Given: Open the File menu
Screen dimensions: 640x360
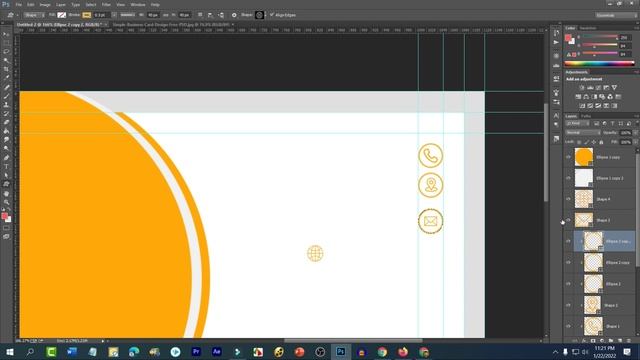Looking at the screenshot, I should pos(18,4).
